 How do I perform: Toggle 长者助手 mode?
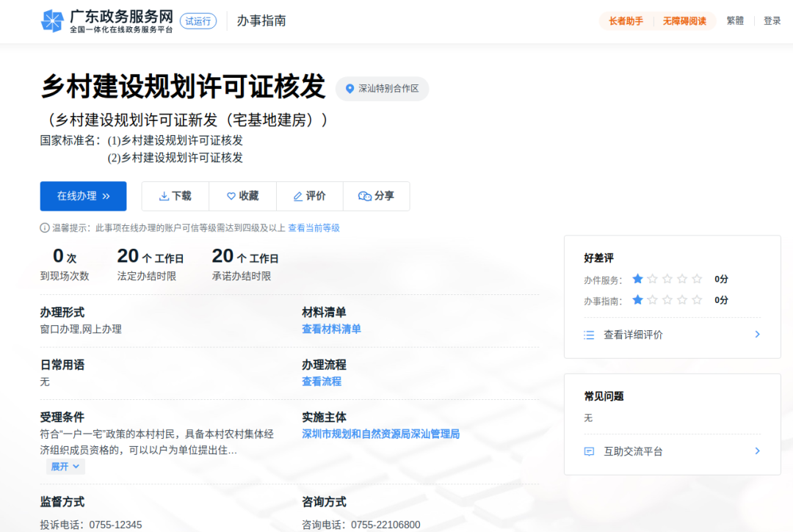pyautogui.click(x=626, y=21)
